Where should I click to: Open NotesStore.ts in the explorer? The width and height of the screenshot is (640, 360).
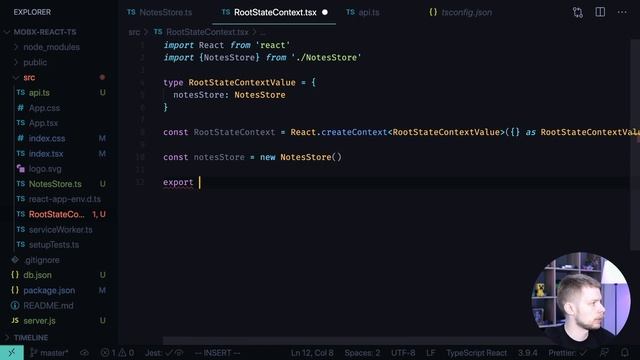point(55,184)
